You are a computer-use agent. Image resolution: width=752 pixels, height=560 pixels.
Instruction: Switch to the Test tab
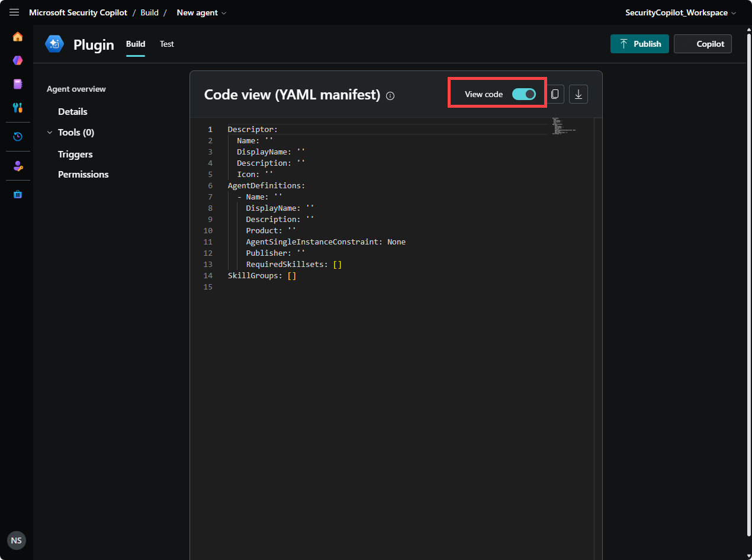167,44
